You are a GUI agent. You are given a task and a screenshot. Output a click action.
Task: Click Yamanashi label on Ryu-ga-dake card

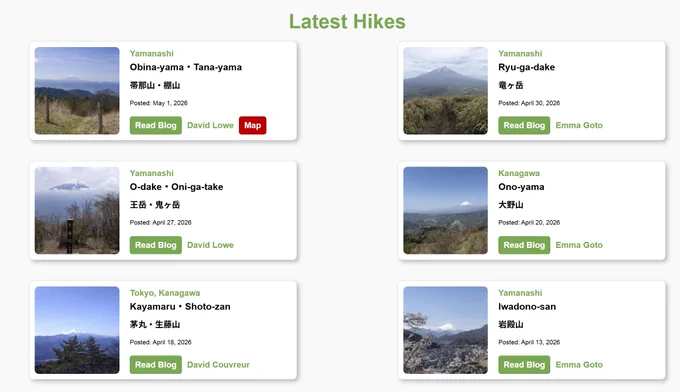pos(520,53)
